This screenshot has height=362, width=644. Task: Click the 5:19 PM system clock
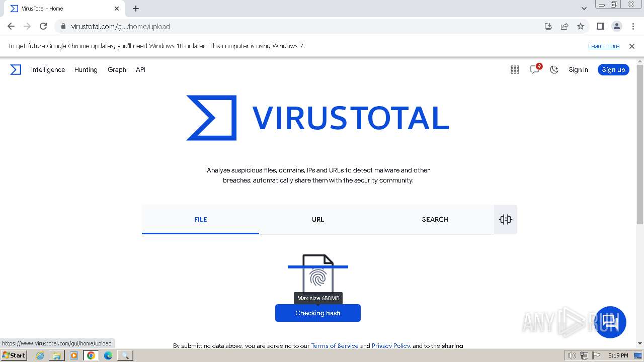coord(618,355)
